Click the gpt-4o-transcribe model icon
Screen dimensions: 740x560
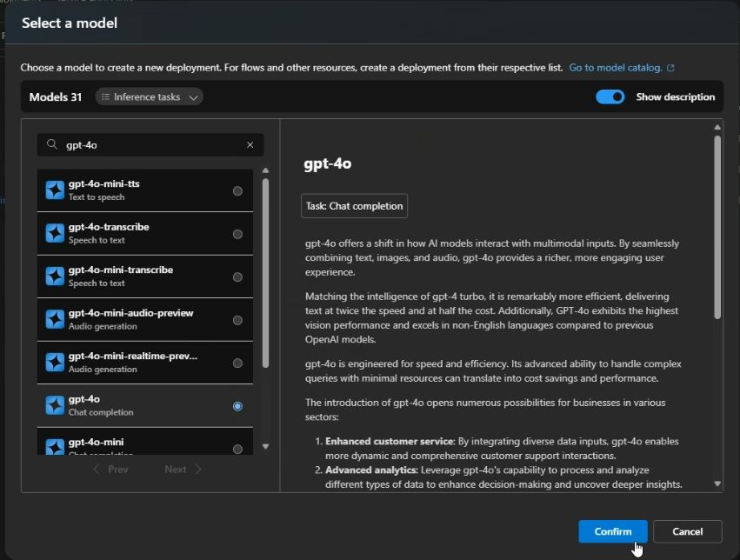[56, 233]
